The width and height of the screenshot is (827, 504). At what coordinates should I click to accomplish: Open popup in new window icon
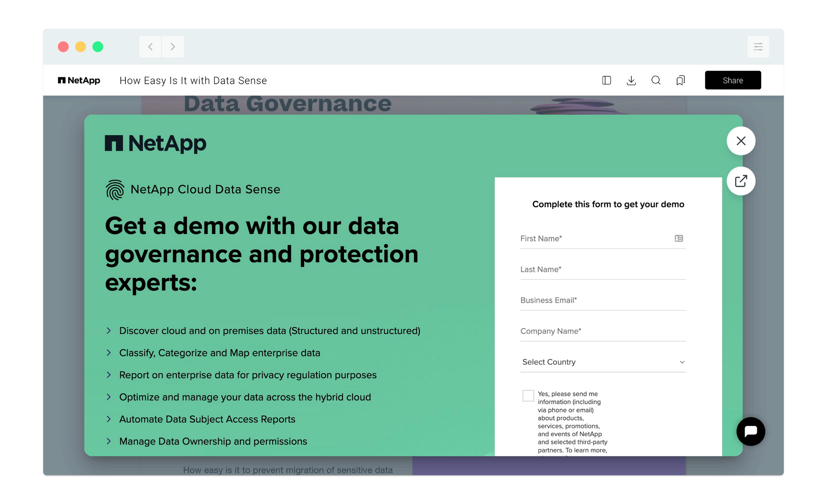741,181
